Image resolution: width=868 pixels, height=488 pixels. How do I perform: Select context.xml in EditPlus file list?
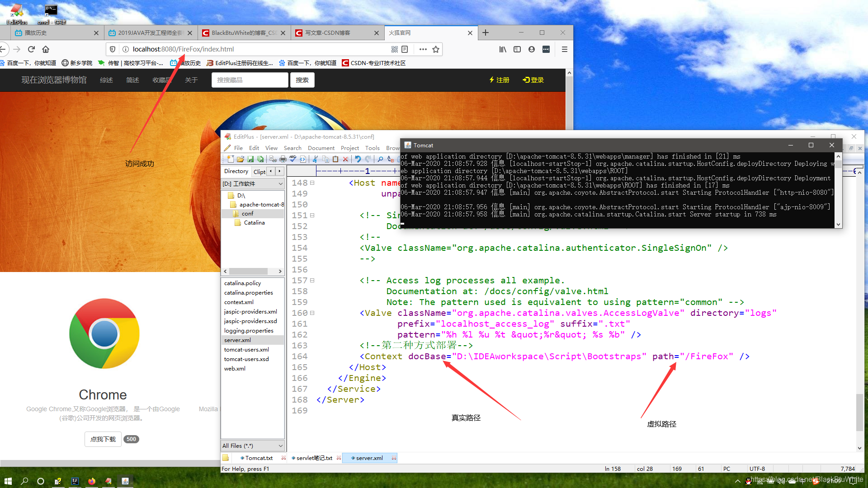(239, 302)
